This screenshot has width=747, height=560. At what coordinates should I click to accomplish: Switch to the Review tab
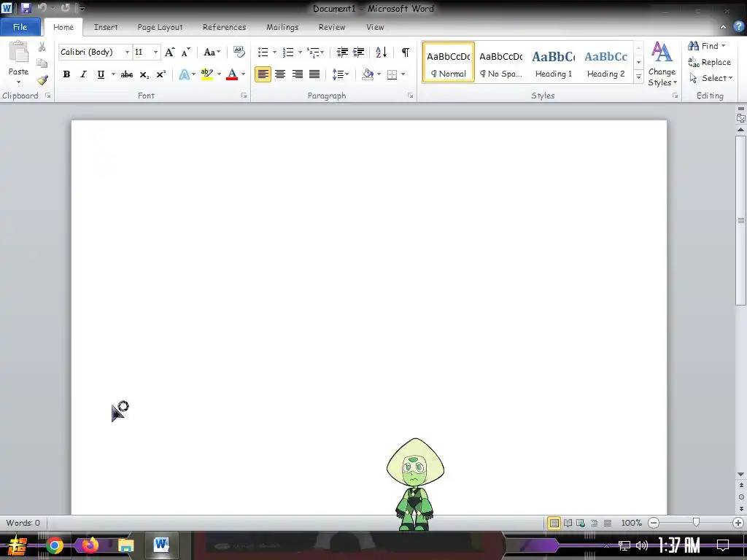(x=332, y=27)
